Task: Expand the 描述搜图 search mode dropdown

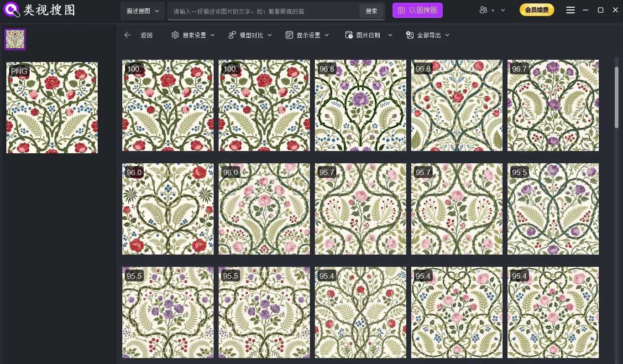Action: coord(142,10)
